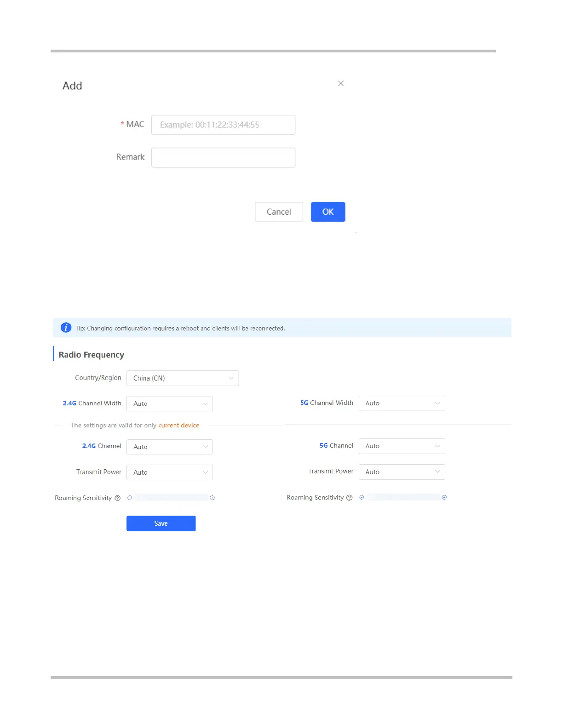Viewport: 563px width, 728px height.
Task: Select the 2.4G Channel dropdown
Action: click(x=170, y=447)
